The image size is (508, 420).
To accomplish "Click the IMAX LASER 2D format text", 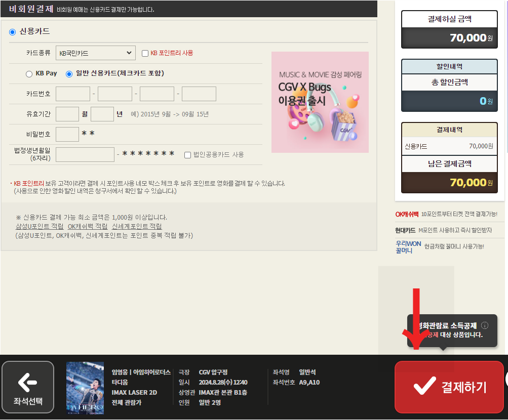I will pos(134,393).
